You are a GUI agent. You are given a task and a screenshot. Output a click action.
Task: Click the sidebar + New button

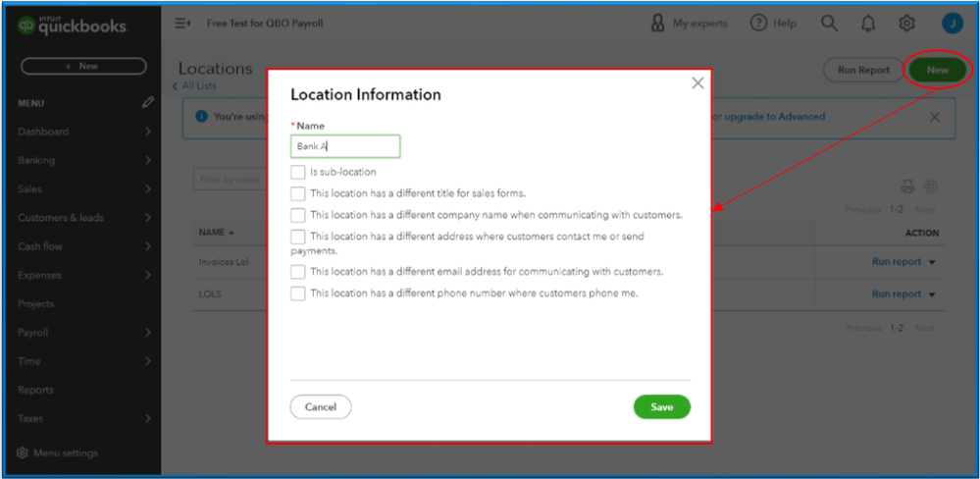point(83,67)
